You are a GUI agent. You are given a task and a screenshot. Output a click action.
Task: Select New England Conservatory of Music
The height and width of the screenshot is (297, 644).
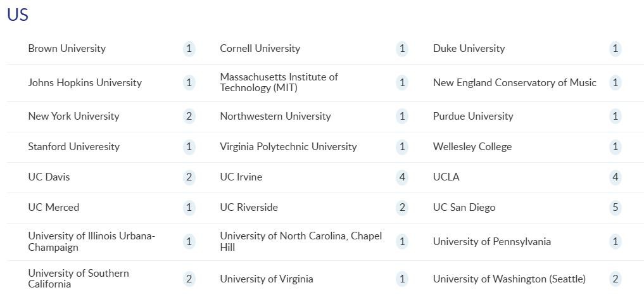point(514,83)
